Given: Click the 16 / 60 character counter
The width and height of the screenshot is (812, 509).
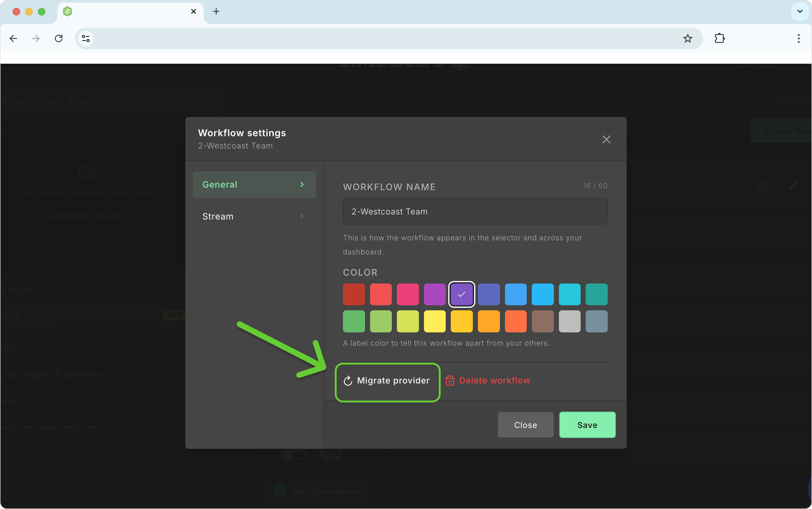Looking at the screenshot, I should [595, 186].
